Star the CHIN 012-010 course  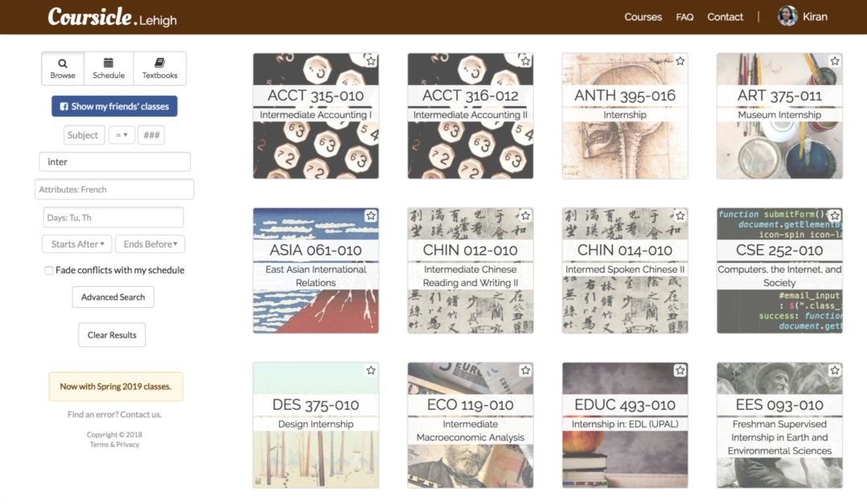point(525,216)
